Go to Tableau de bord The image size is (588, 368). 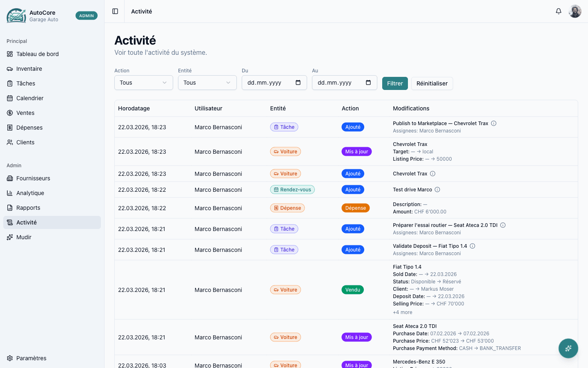[38, 54]
